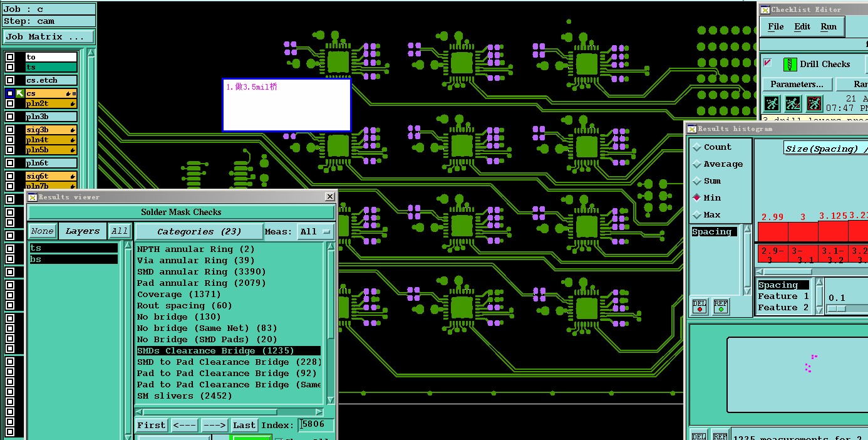Click the hand icon on sig6t row
868x440 pixels.
pos(73,177)
